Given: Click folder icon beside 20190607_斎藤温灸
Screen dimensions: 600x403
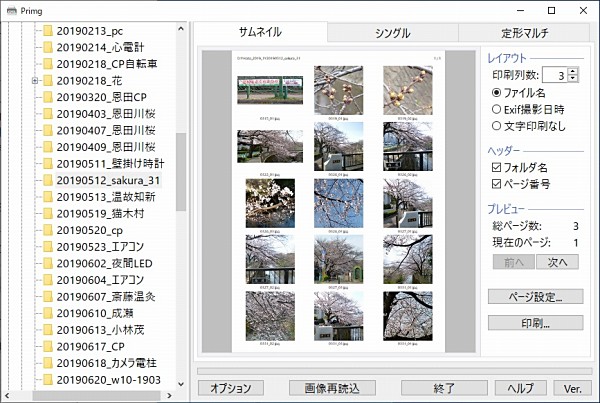Looking at the screenshot, I should [x=48, y=297].
